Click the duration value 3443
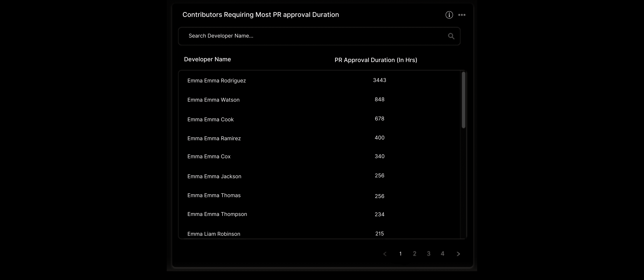Image resolution: width=644 pixels, height=280 pixels. [379, 80]
